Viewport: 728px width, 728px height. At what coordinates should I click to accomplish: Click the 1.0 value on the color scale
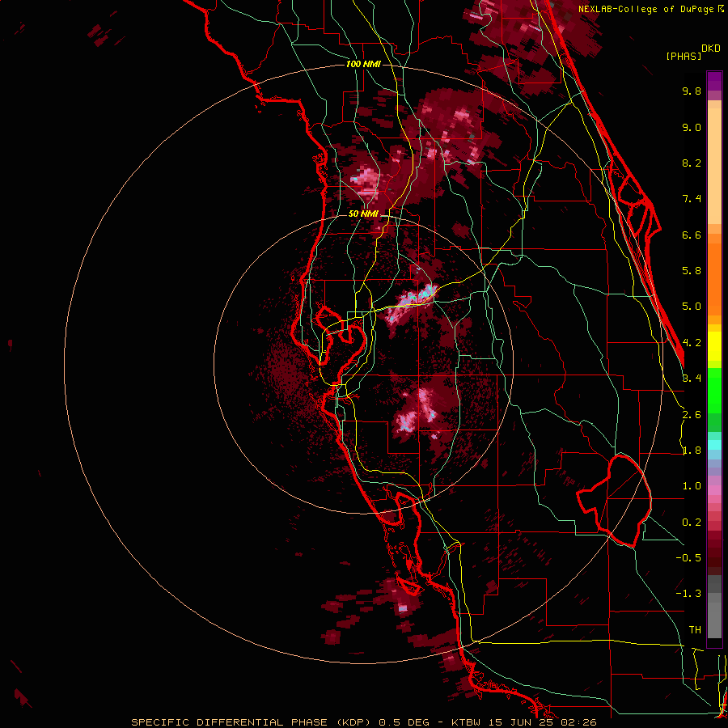click(x=692, y=486)
